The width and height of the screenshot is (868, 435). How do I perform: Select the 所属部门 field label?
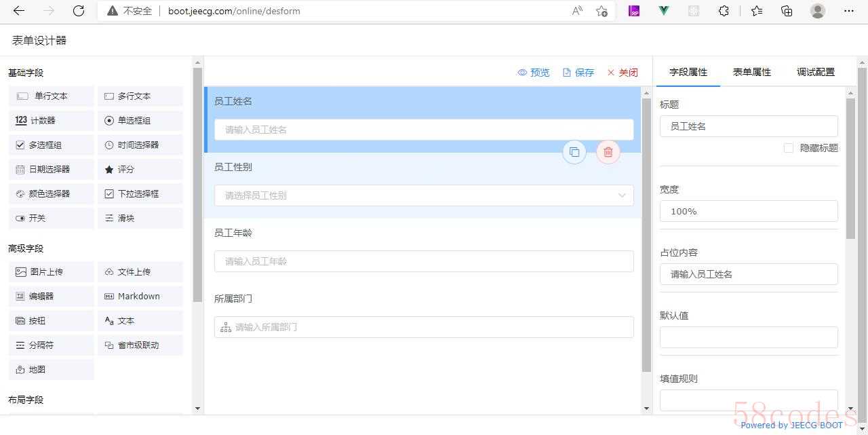point(233,299)
